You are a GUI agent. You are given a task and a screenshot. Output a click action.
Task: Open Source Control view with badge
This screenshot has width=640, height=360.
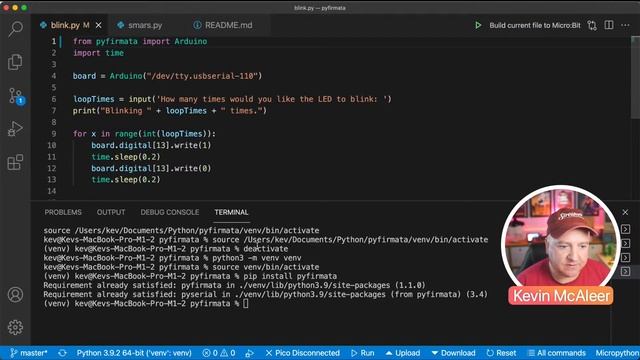coord(16,96)
